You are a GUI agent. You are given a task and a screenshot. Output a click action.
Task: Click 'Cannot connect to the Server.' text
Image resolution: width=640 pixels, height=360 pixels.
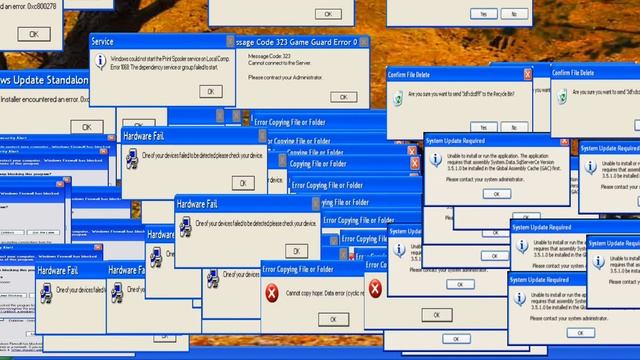[x=280, y=63]
